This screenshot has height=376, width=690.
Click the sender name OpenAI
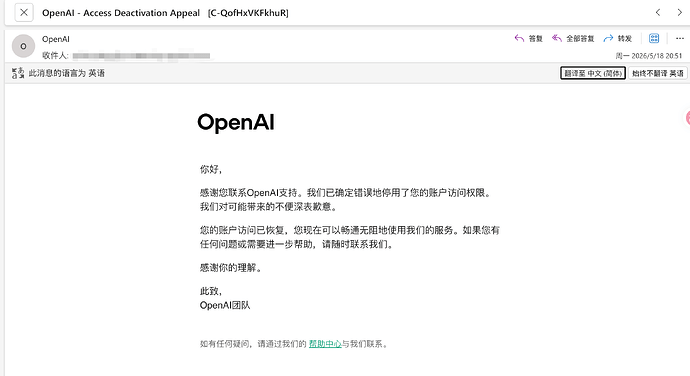[x=56, y=39]
